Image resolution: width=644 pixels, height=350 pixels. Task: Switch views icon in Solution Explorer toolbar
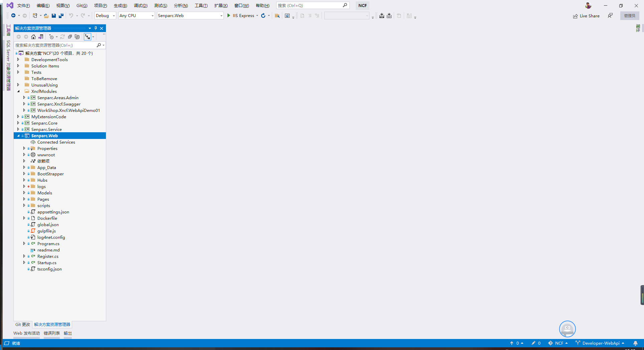[x=41, y=37]
